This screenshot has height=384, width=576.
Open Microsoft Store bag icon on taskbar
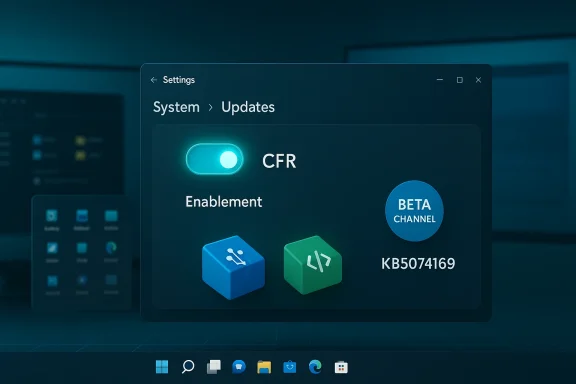290,366
